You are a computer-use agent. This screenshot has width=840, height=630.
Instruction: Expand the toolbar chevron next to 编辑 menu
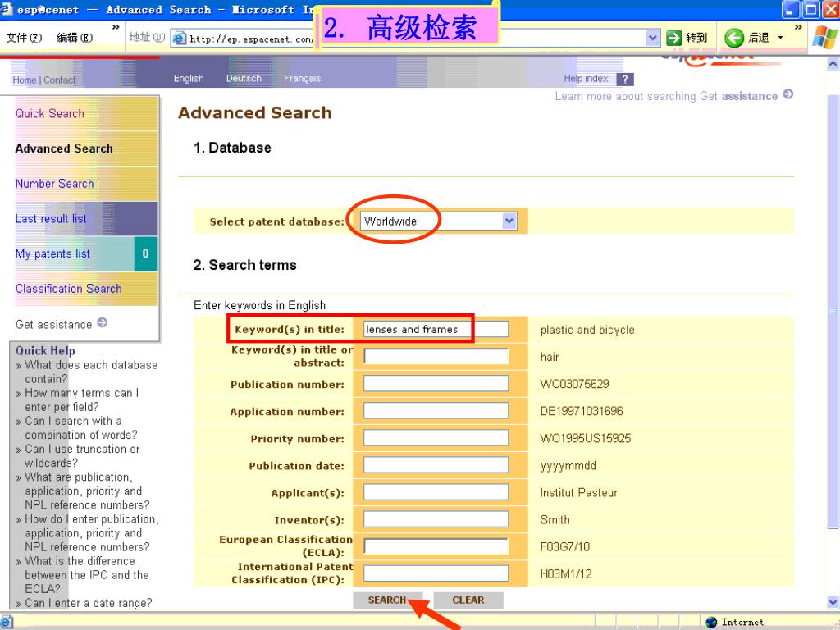coord(115,27)
